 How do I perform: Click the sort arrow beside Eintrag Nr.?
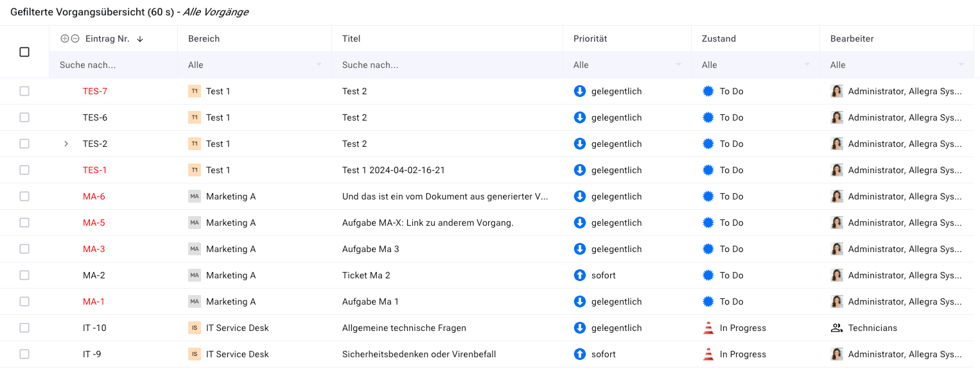click(x=140, y=39)
